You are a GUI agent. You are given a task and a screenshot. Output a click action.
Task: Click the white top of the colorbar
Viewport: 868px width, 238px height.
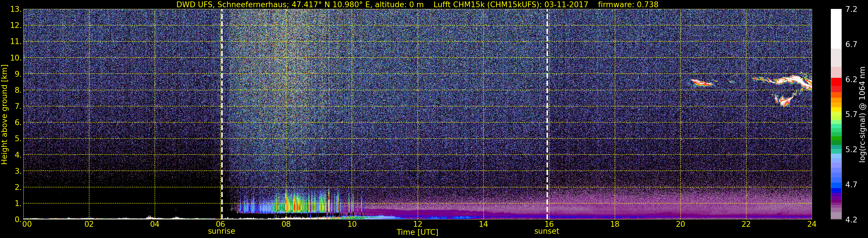click(x=836, y=29)
